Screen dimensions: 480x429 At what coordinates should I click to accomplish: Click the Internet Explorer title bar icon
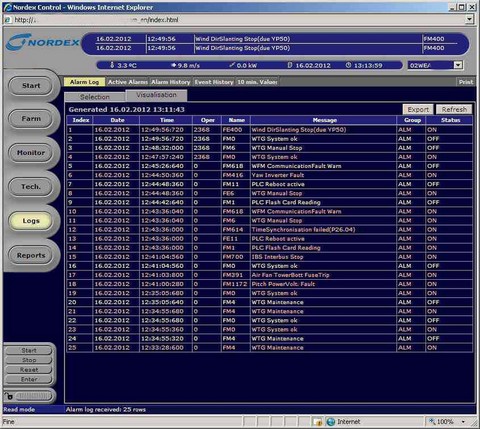pos(7,7)
